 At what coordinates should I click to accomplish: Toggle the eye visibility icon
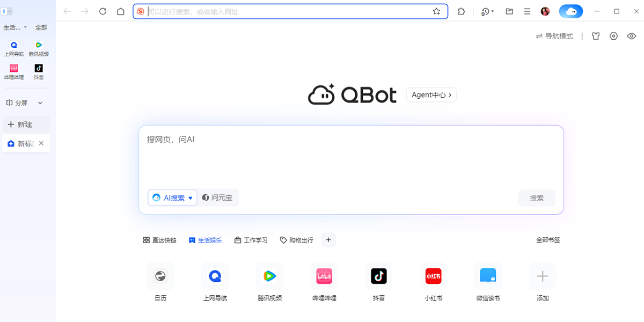click(632, 36)
